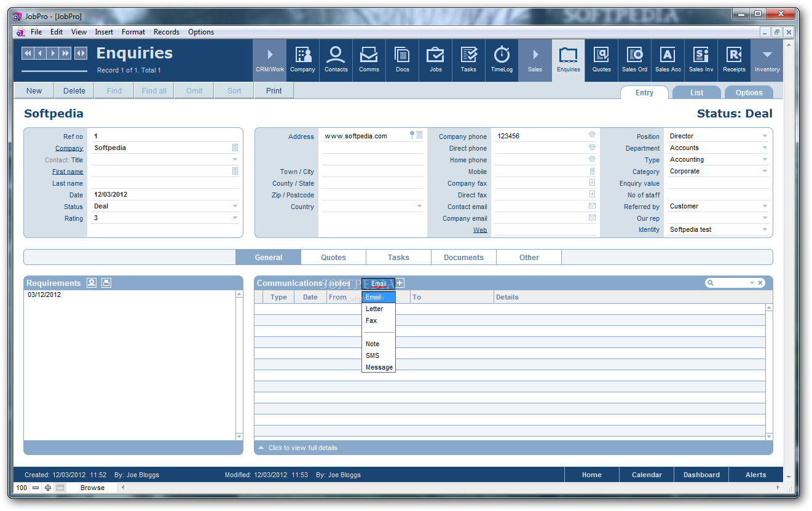This screenshot has width=812, height=511.
Task: Zoom out using status bar minus icon
Action: [x=36, y=488]
